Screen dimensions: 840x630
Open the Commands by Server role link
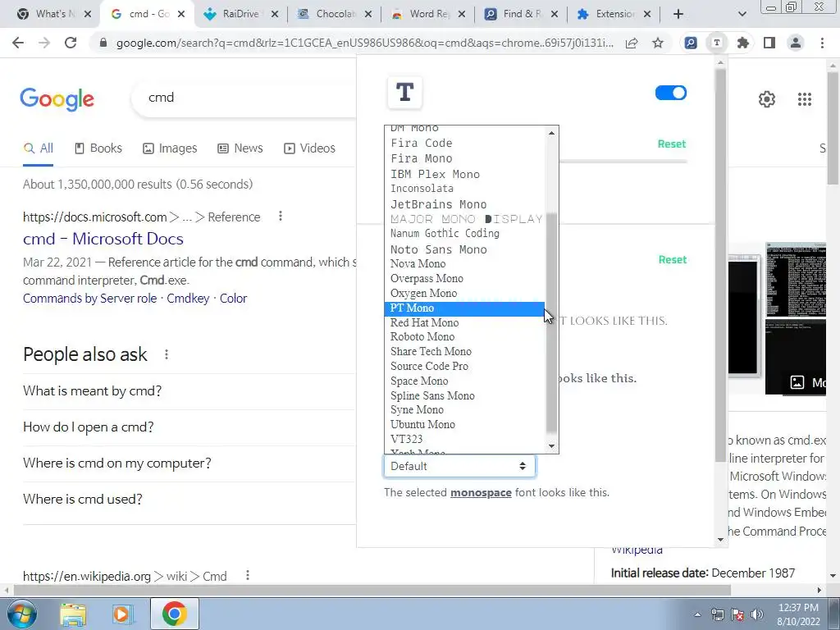(89, 299)
